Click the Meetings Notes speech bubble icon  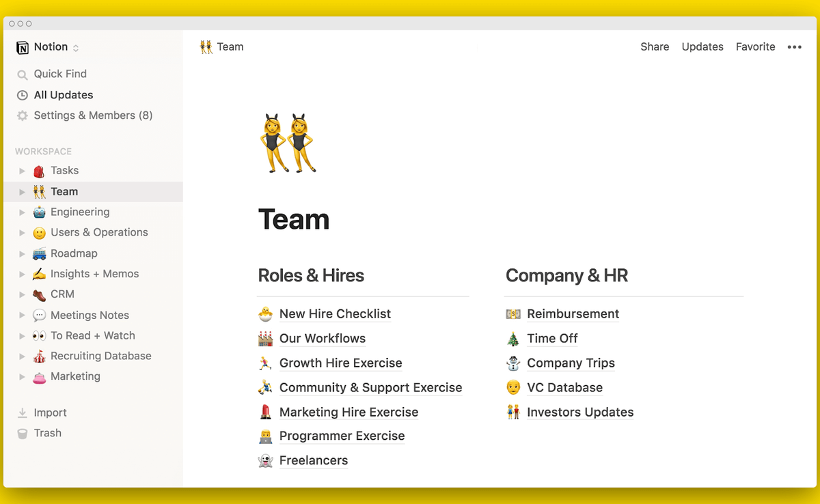click(x=39, y=316)
